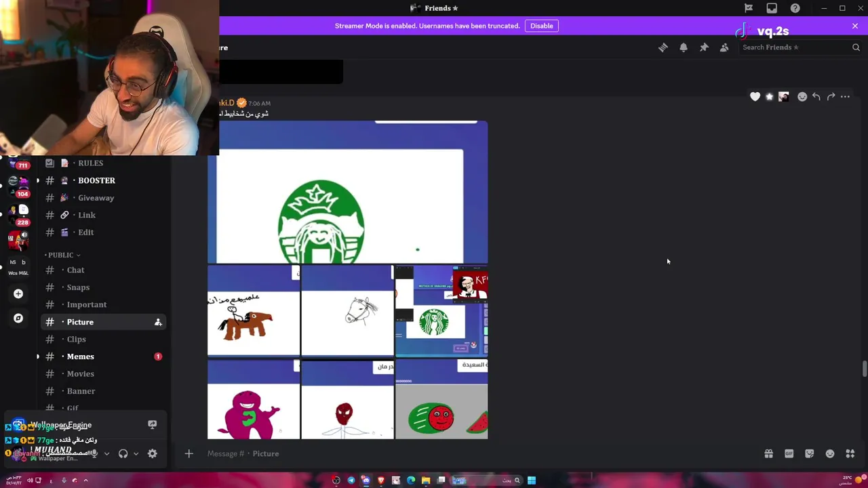Expand the BOOSTER channel arrow
This screenshot has width=868, height=488.
tap(38, 180)
